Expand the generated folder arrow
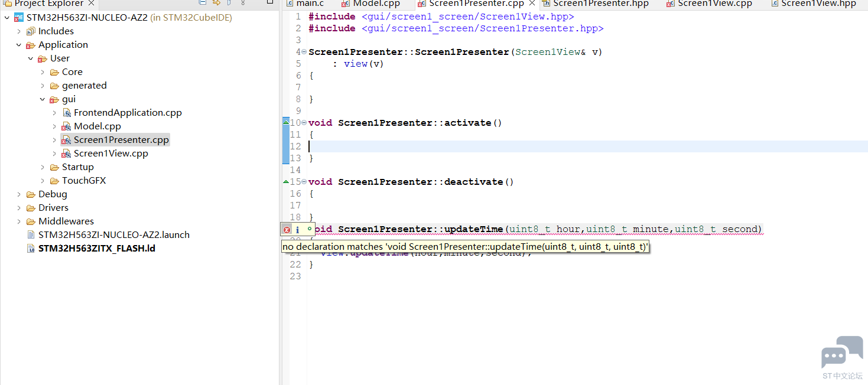 click(42, 86)
